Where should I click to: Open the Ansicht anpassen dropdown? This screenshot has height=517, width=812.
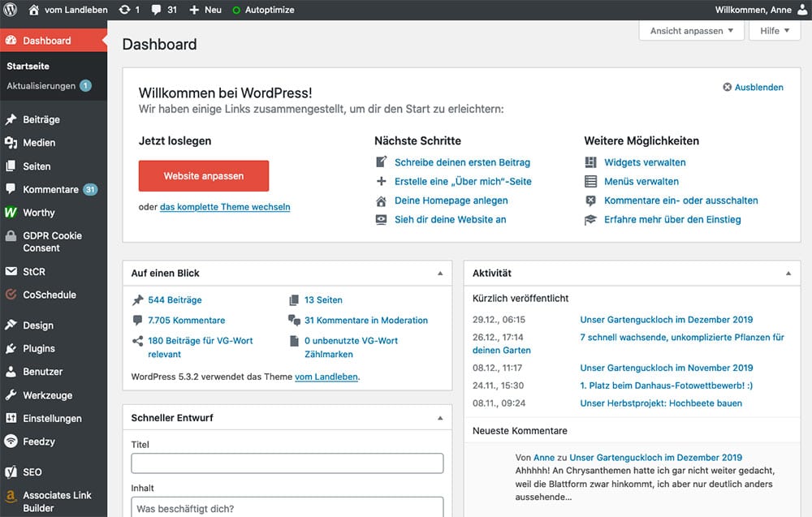click(x=691, y=31)
